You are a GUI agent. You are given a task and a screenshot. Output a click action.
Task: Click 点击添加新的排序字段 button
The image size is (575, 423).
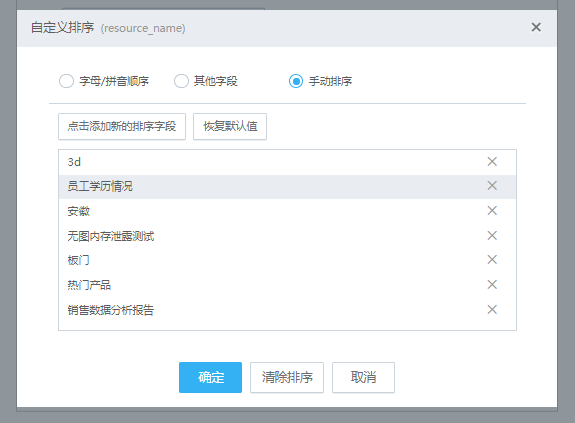122,126
